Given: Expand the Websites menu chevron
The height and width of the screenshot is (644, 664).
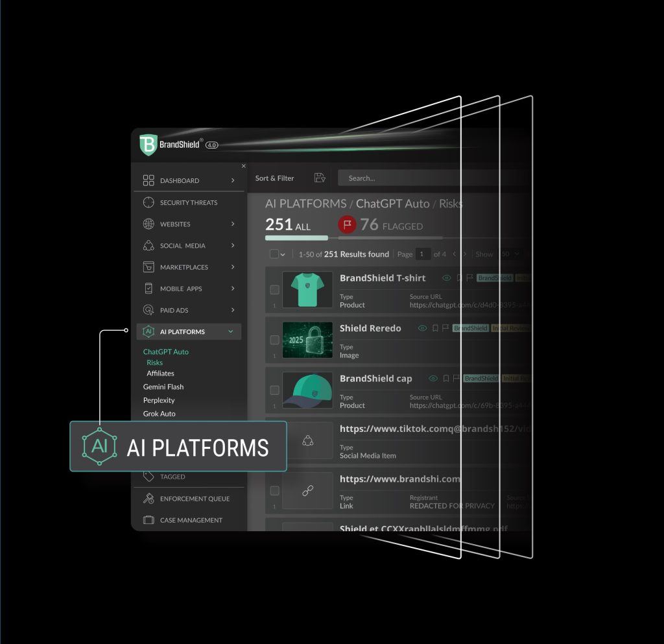Looking at the screenshot, I should point(233,224).
